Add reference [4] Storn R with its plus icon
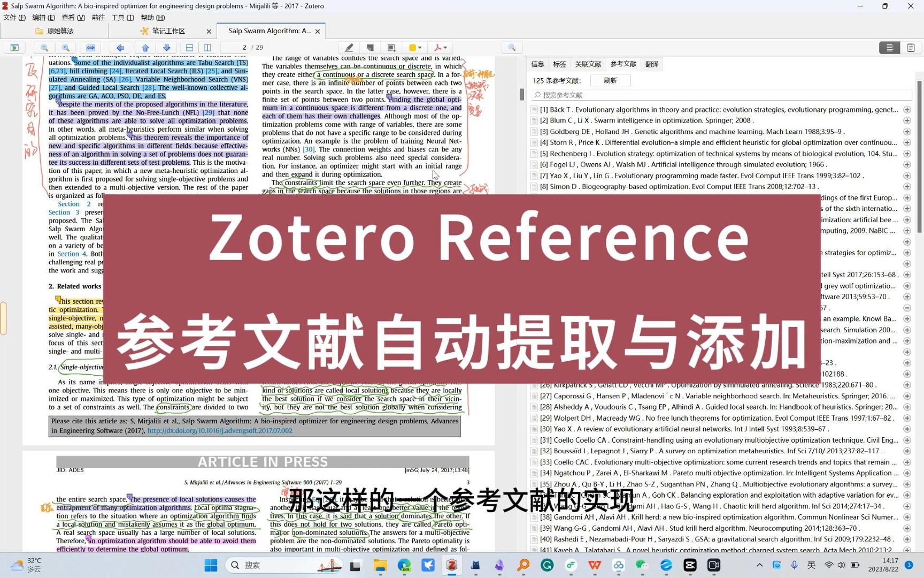Viewport: 924px width, 578px height. (907, 142)
